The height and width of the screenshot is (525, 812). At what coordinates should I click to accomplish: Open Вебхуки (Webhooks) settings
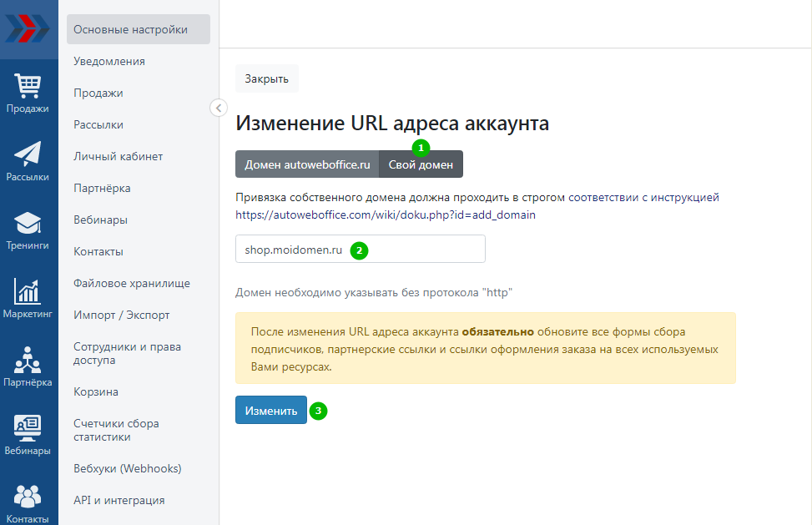[127, 468]
